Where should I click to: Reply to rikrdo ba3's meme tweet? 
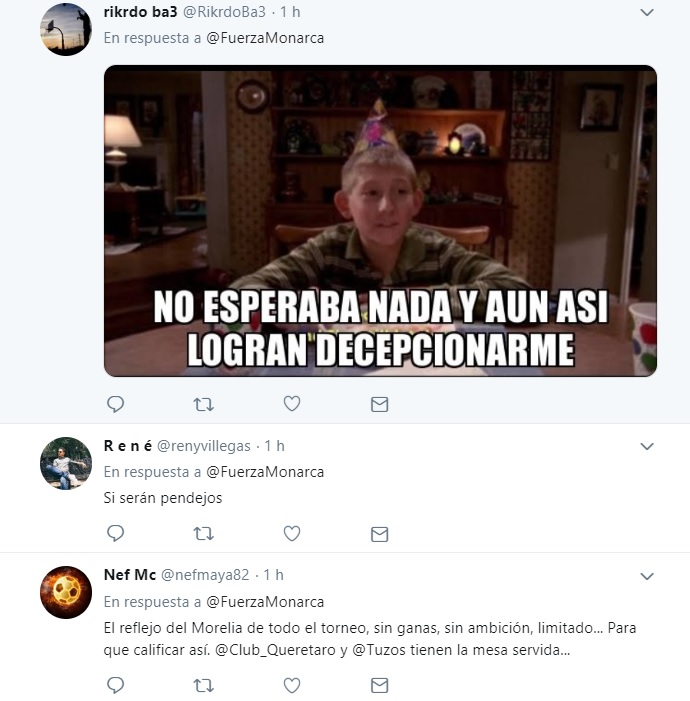(115, 404)
